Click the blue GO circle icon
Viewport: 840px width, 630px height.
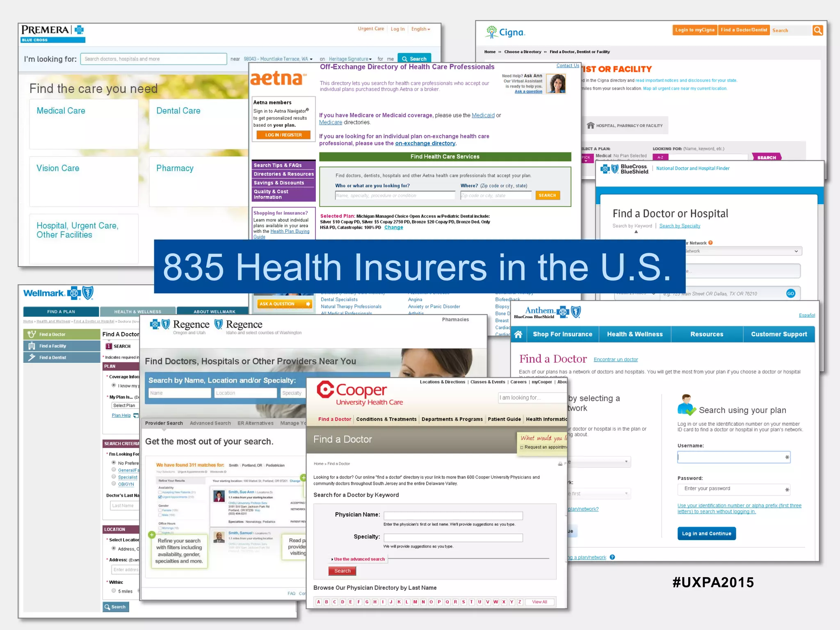click(791, 293)
